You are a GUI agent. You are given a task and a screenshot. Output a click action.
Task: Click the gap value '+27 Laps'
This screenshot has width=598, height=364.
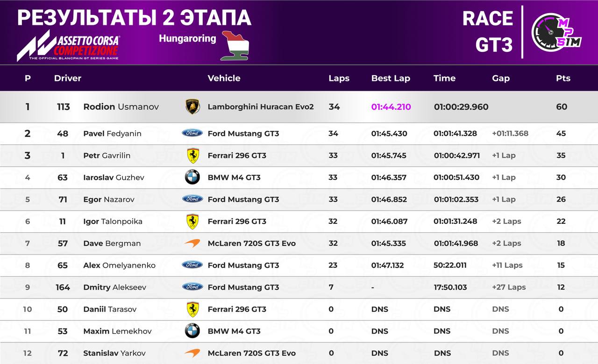[509, 287]
